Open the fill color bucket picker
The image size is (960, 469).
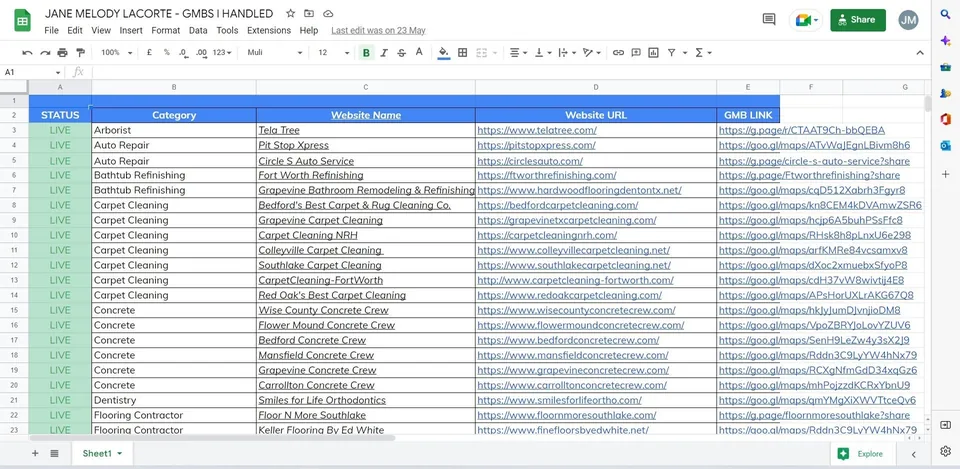pyautogui.click(x=444, y=53)
